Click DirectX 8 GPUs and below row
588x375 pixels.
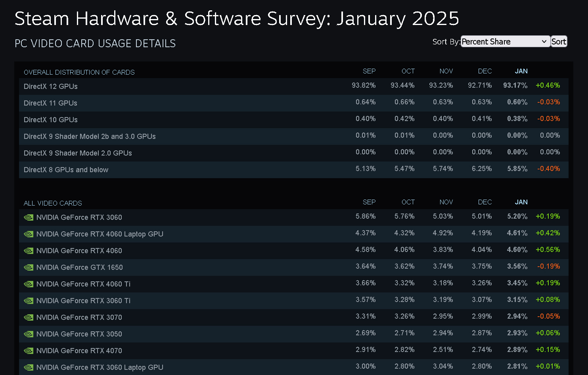(294, 170)
